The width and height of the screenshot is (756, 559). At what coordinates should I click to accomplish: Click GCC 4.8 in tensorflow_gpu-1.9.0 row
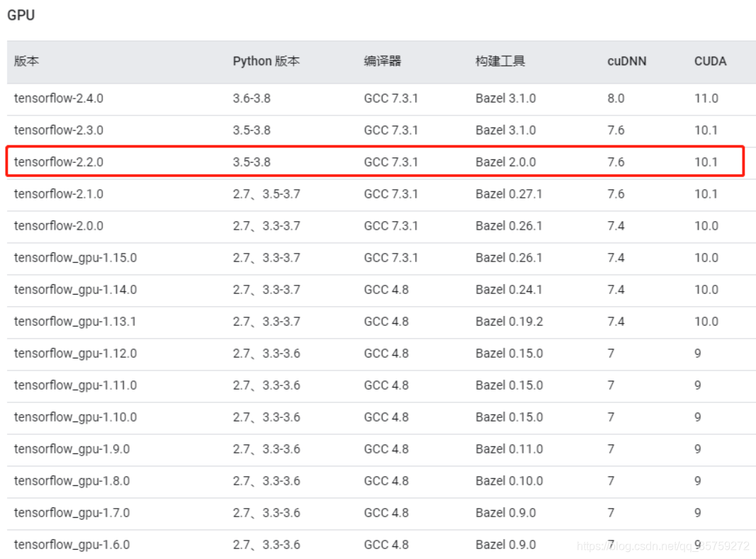click(386, 449)
